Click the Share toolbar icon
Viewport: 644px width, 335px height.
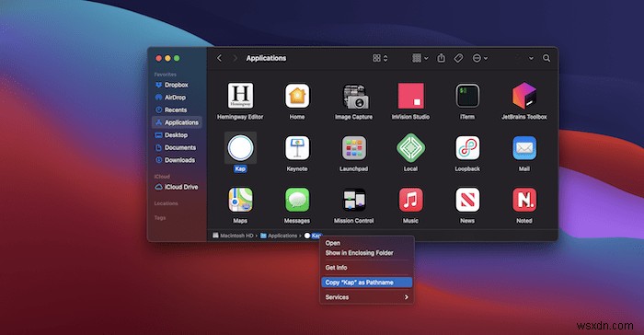441,58
